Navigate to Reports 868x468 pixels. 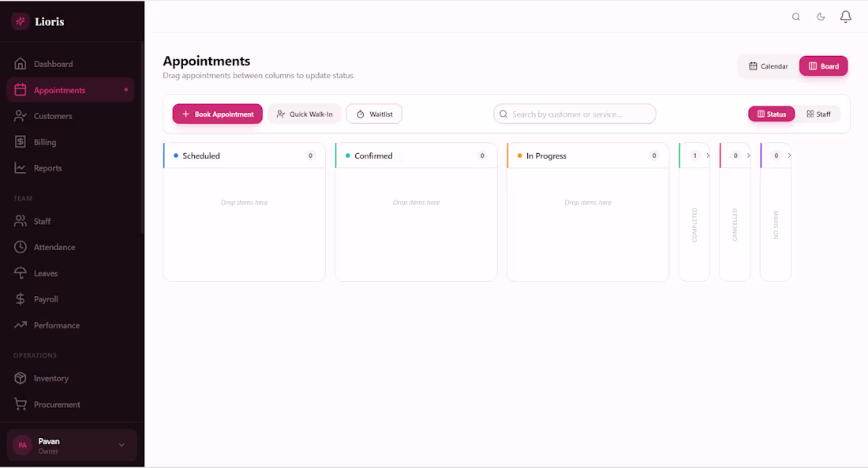click(71, 168)
